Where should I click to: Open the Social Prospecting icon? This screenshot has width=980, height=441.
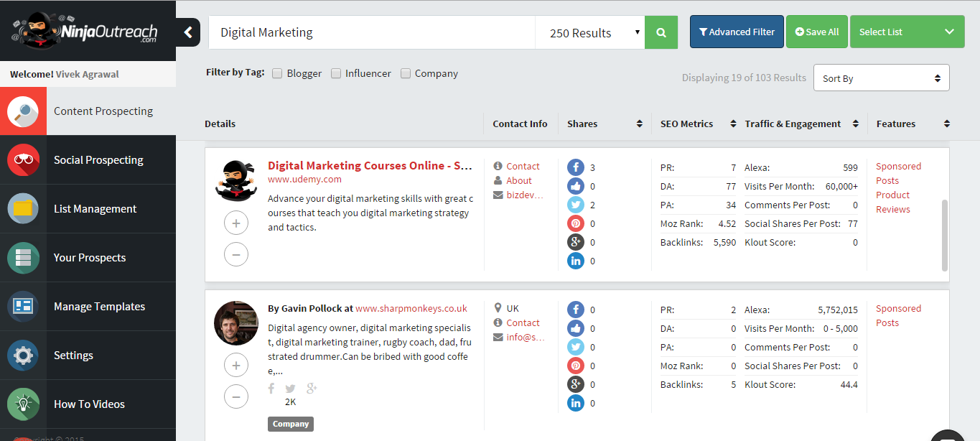pyautogui.click(x=24, y=160)
